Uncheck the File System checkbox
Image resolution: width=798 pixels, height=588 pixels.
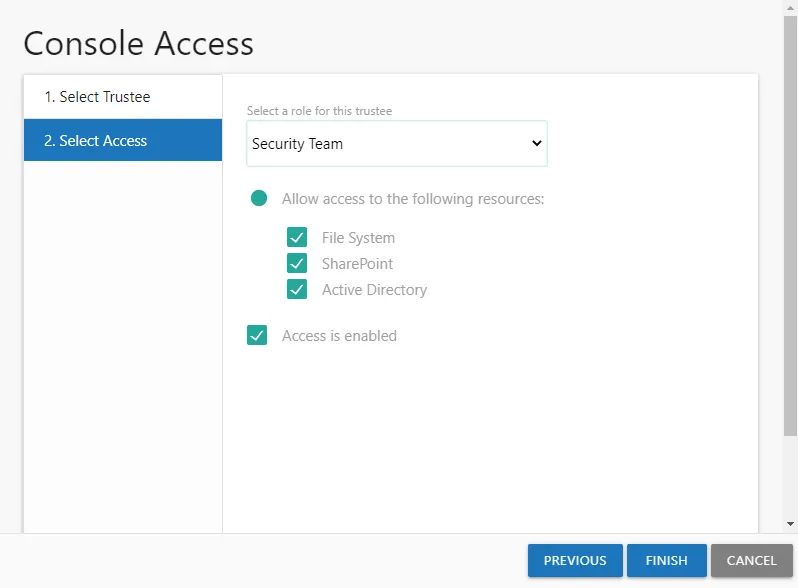[x=297, y=237]
